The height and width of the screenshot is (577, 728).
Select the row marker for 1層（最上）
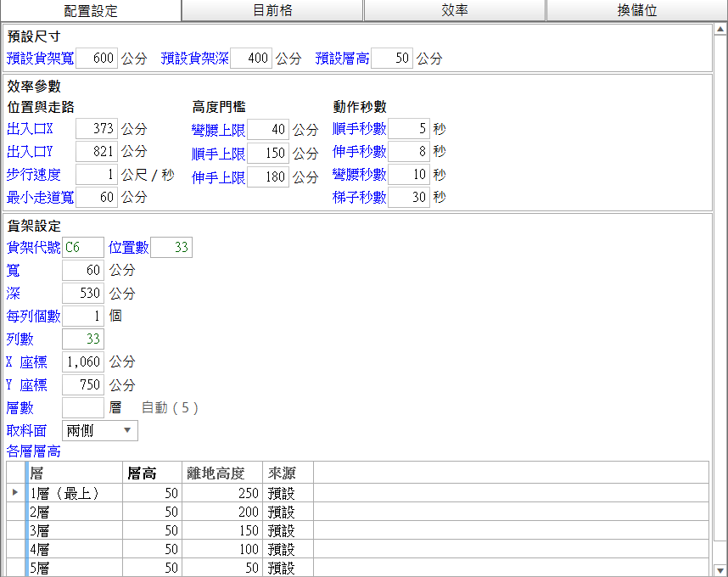(x=15, y=492)
